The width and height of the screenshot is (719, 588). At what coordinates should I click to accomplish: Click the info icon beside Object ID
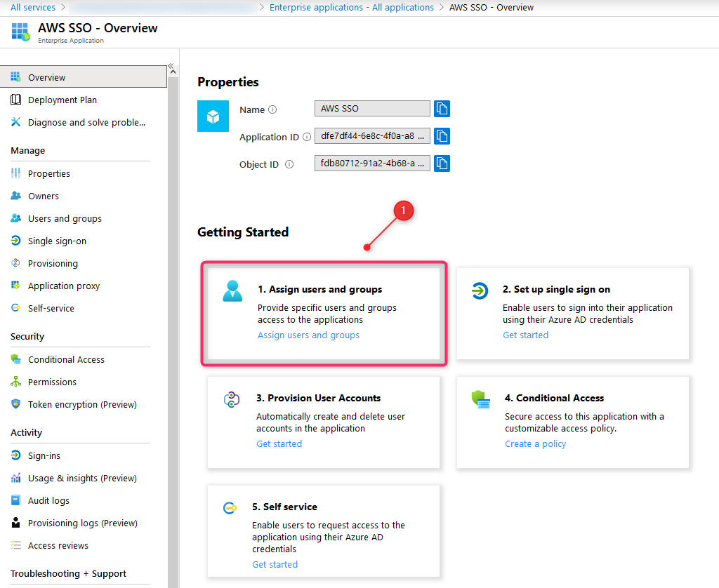point(289,164)
